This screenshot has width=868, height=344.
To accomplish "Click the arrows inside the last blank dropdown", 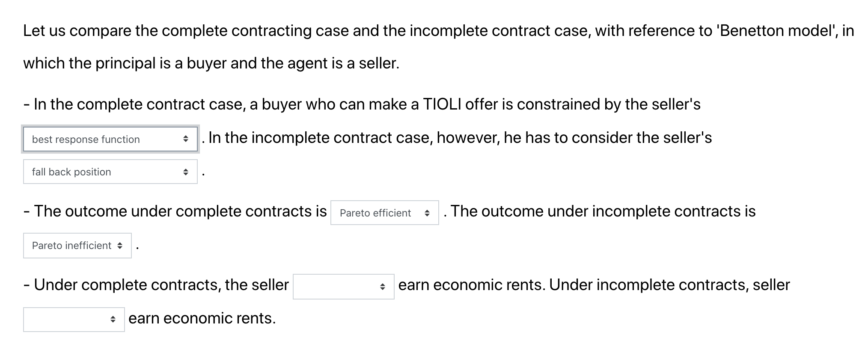I will point(113,319).
